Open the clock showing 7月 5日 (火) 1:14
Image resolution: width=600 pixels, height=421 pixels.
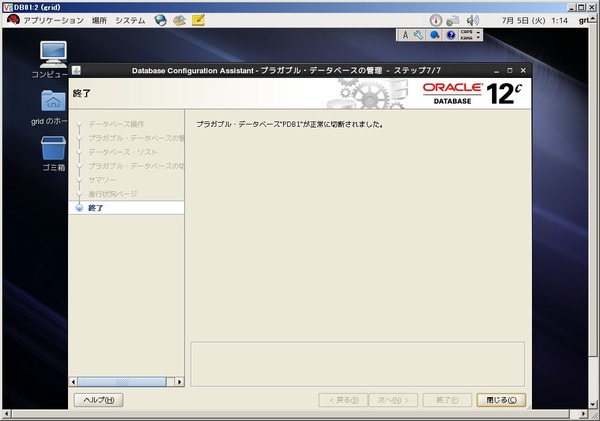click(x=535, y=21)
